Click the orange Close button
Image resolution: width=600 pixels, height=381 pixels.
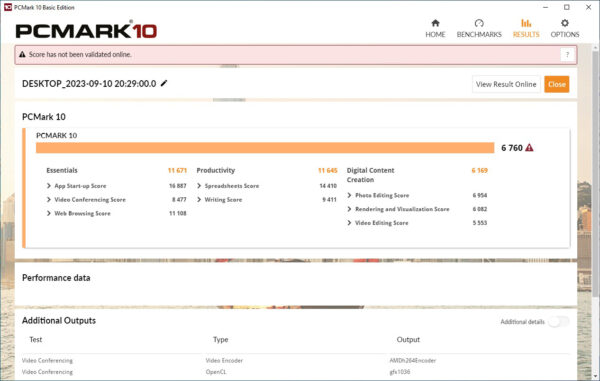[557, 84]
